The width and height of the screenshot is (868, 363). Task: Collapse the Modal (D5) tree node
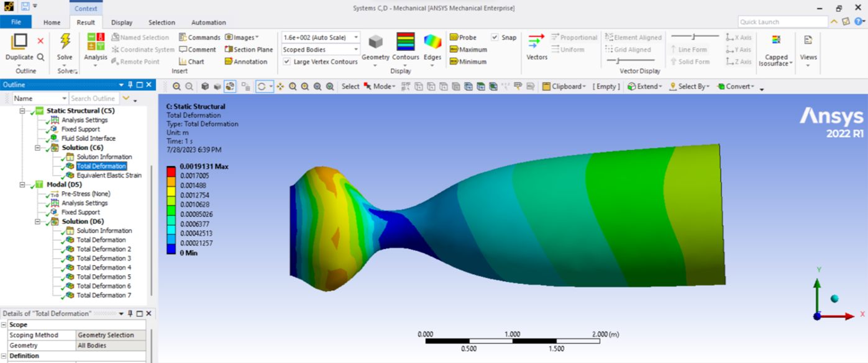point(23,185)
